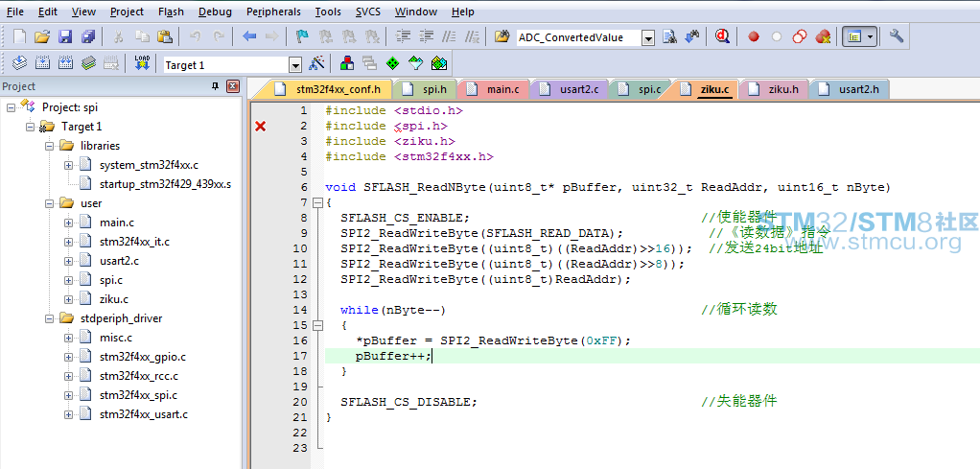Expand the stm32f4xx_gpio.c node
This screenshot has width=980, height=469.
click(x=68, y=357)
